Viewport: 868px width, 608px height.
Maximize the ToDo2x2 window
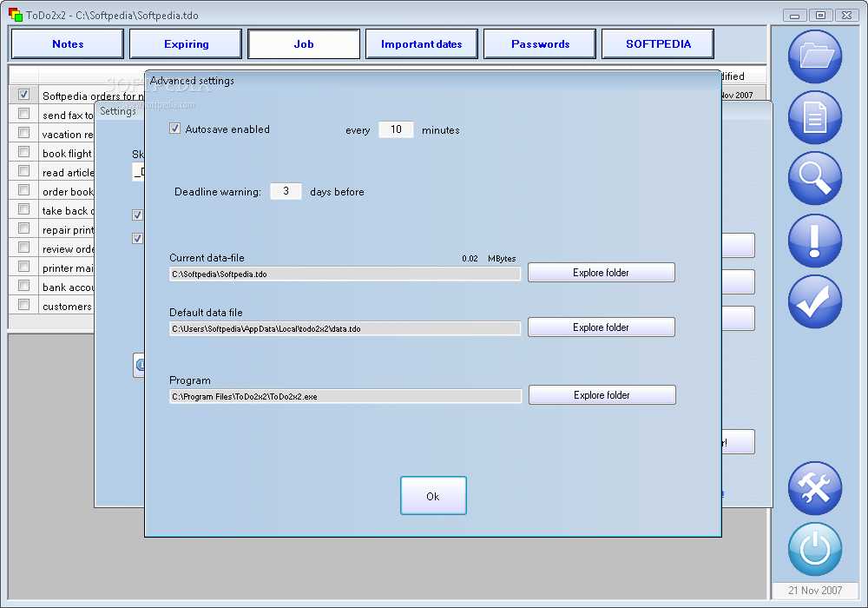[820, 16]
